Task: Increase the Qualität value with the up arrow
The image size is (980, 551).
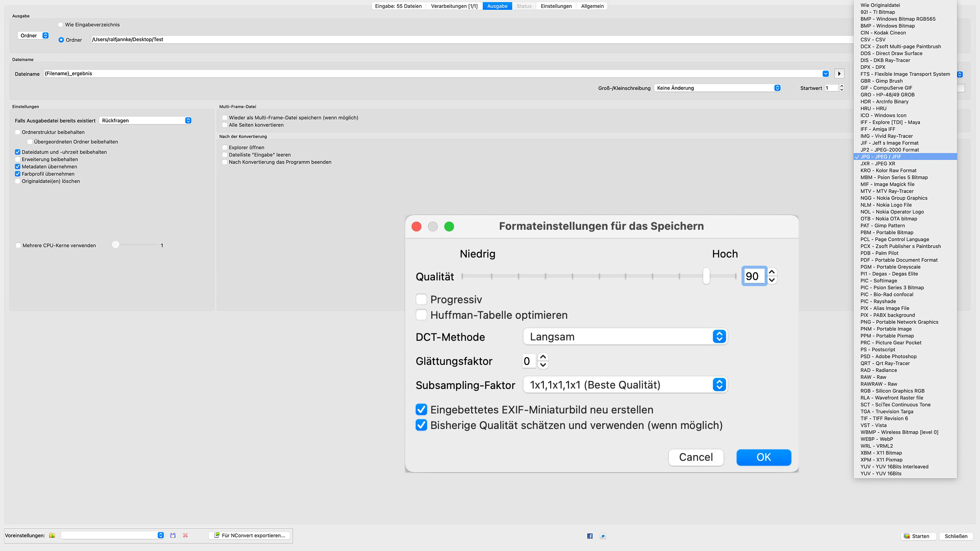Action: pos(772,272)
